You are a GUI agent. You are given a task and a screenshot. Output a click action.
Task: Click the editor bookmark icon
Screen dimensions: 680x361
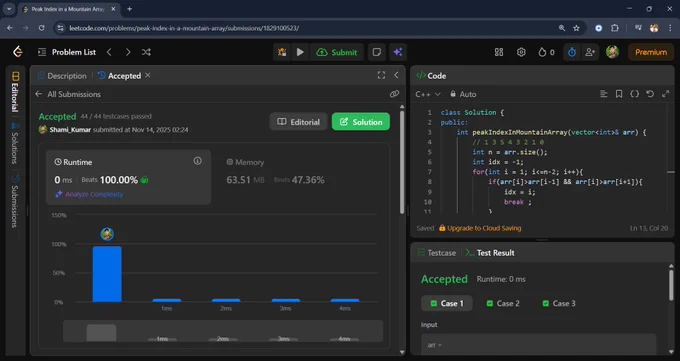click(619, 94)
